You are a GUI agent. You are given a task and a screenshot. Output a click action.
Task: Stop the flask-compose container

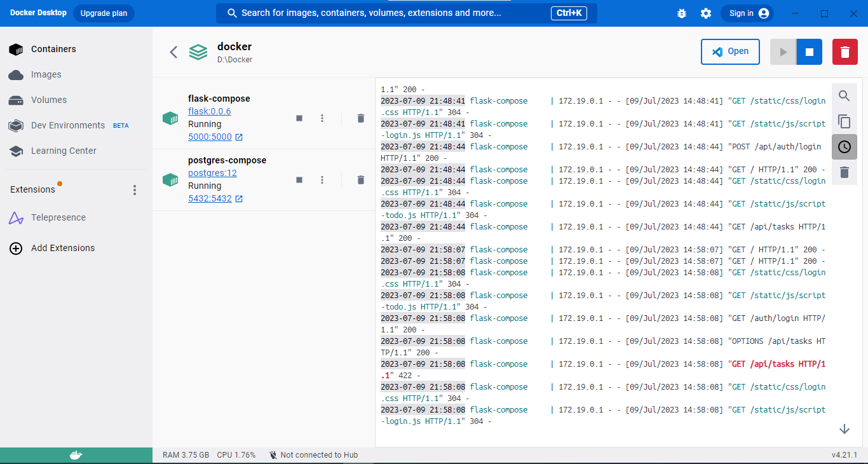[299, 118]
